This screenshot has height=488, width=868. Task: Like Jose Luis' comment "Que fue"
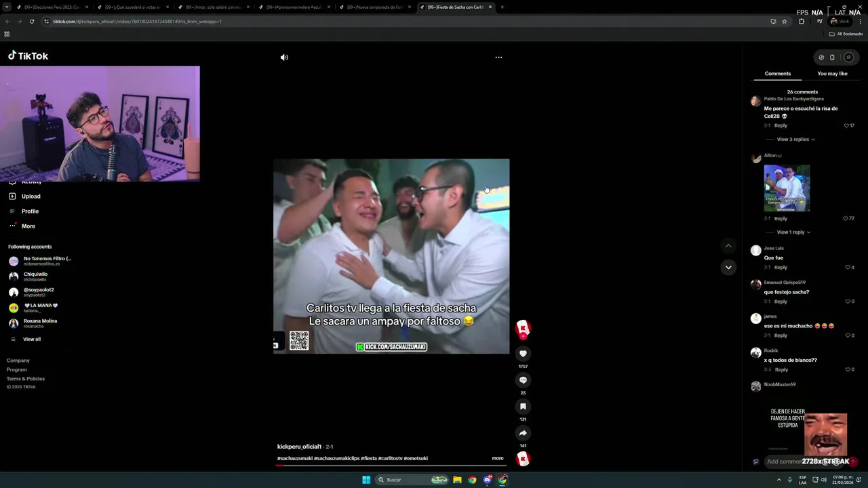[x=849, y=267]
